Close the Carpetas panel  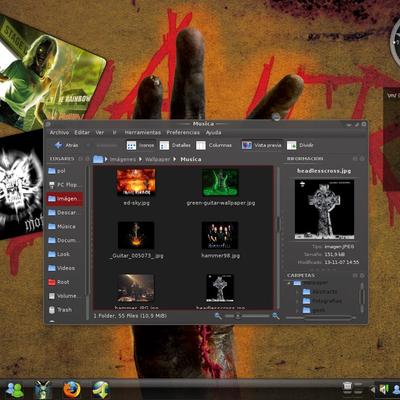tap(362, 276)
